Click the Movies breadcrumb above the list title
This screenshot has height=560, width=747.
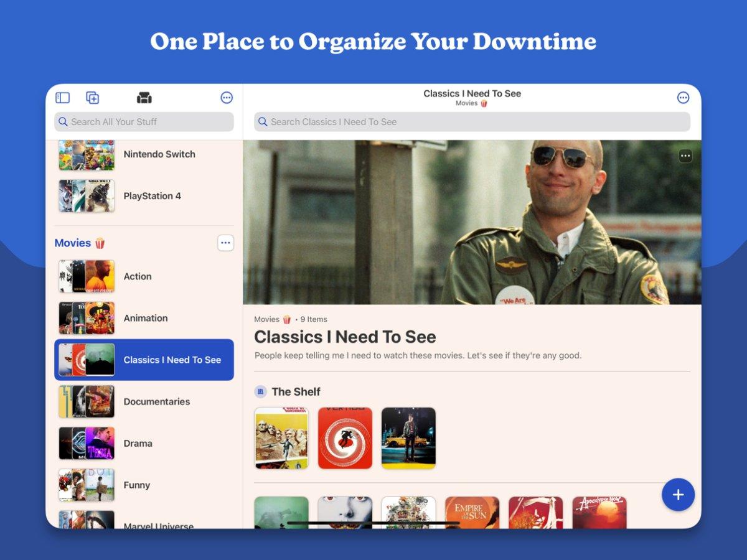pyautogui.click(x=273, y=319)
